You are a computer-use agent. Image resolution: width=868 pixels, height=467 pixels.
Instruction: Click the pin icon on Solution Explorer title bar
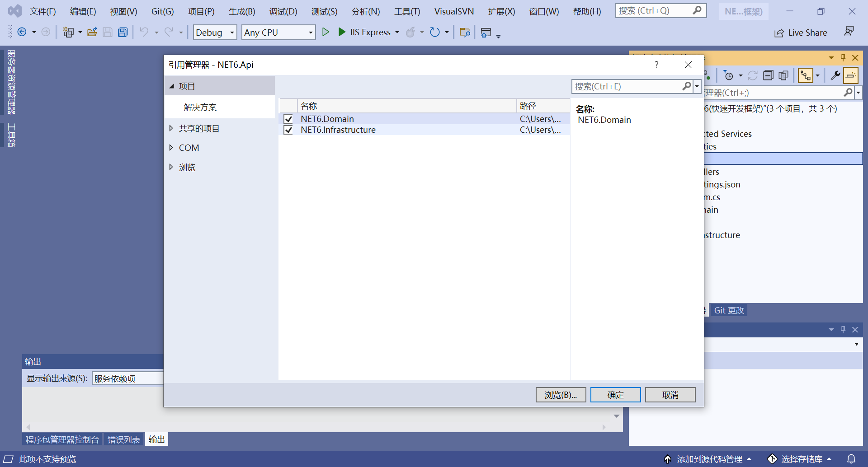click(x=843, y=57)
